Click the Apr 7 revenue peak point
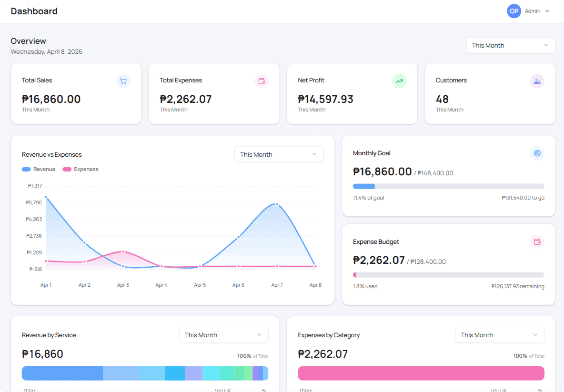Screen dimensions: 564x392 tap(277, 204)
